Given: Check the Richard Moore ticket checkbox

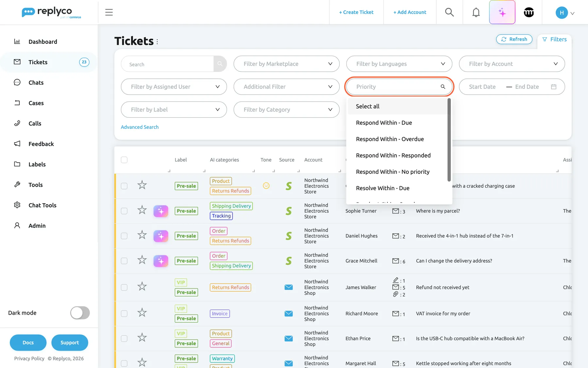Looking at the screenshot, I should click(x=124, y=313).
